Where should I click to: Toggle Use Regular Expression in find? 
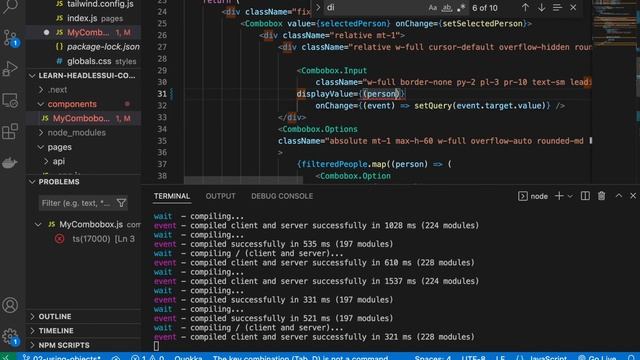(461, 8)
